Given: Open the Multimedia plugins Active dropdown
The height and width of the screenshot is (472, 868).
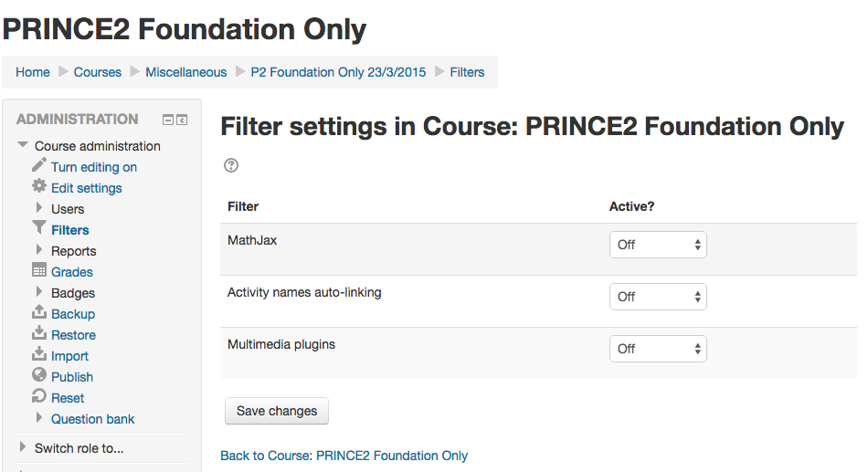Looking at the screenshot, I should [658, 349].
